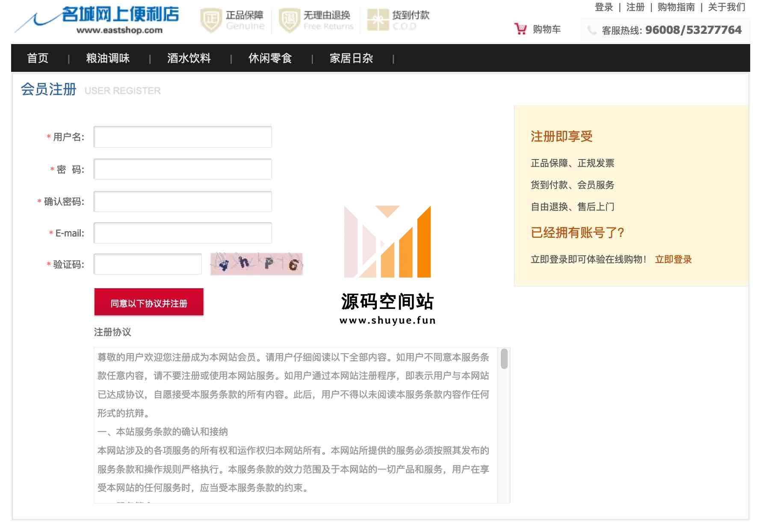Open the 购物指南 link
The image size is (775, 532).
[x=676, y=7]
